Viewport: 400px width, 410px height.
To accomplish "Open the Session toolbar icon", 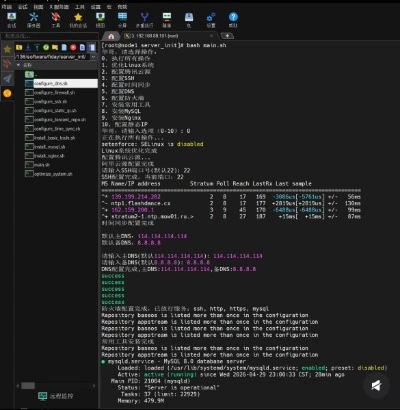I will tap(12, 19).
